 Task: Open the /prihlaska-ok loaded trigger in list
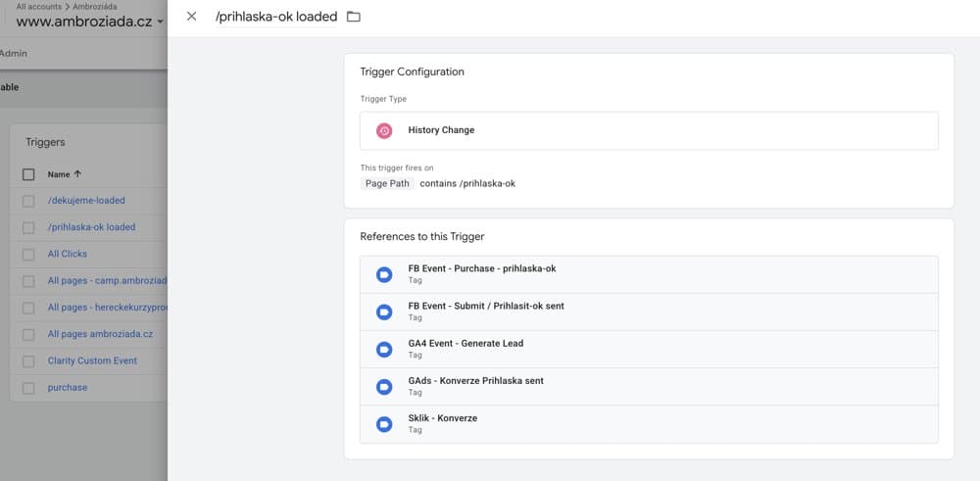tap(91, 227)
